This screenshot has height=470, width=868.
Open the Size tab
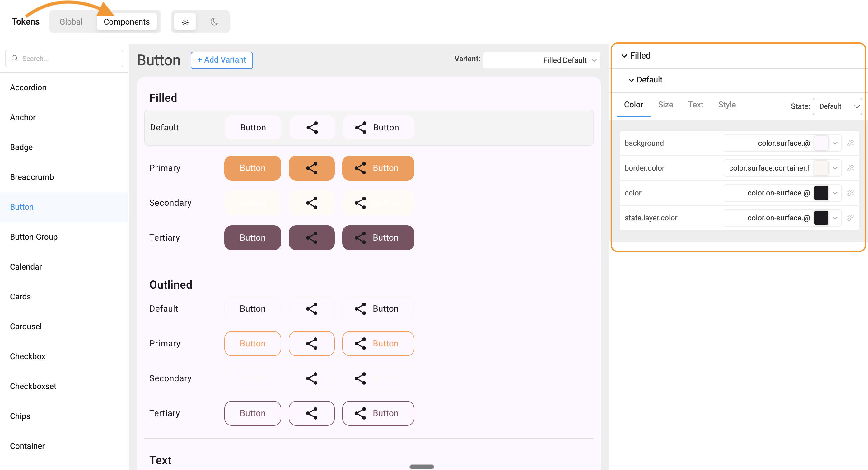pos(665,105)
